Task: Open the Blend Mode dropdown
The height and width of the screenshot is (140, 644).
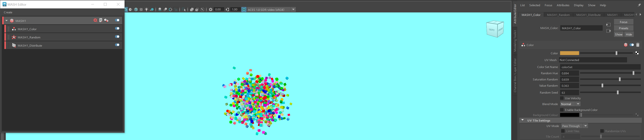Action: (570, 104)
